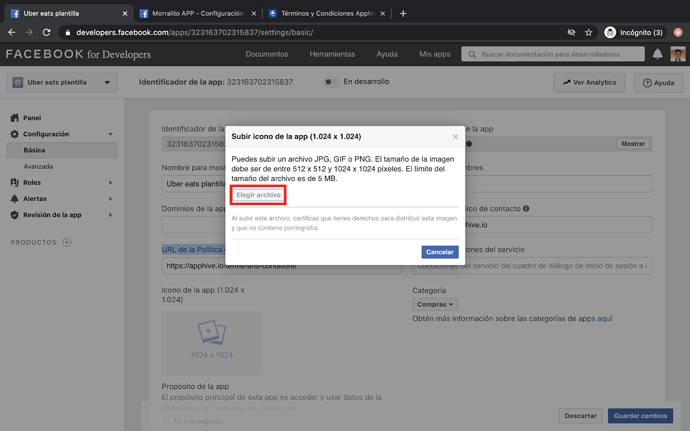Click the browser reload icon
The height and width of the screenshot is (431, 690).
tap(46, 32)
